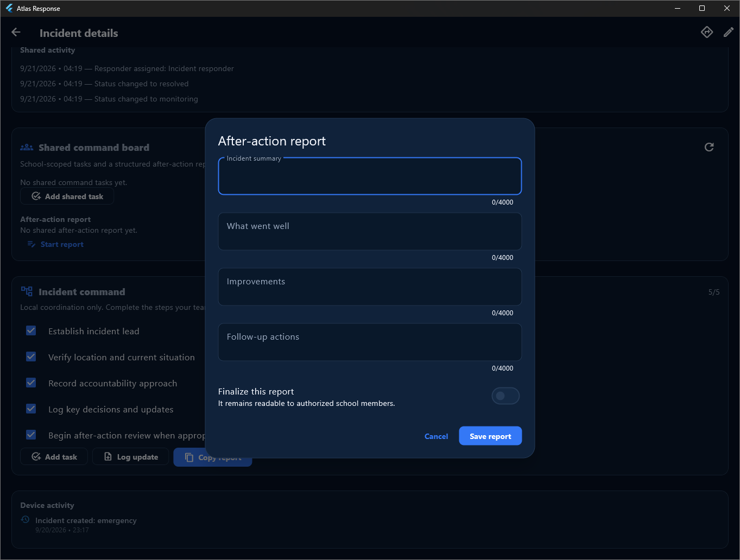The height and width of the screenshot is (560, 740).
Task: Click the Add task button
Action: pyautogui.click(x=54, y=457)
